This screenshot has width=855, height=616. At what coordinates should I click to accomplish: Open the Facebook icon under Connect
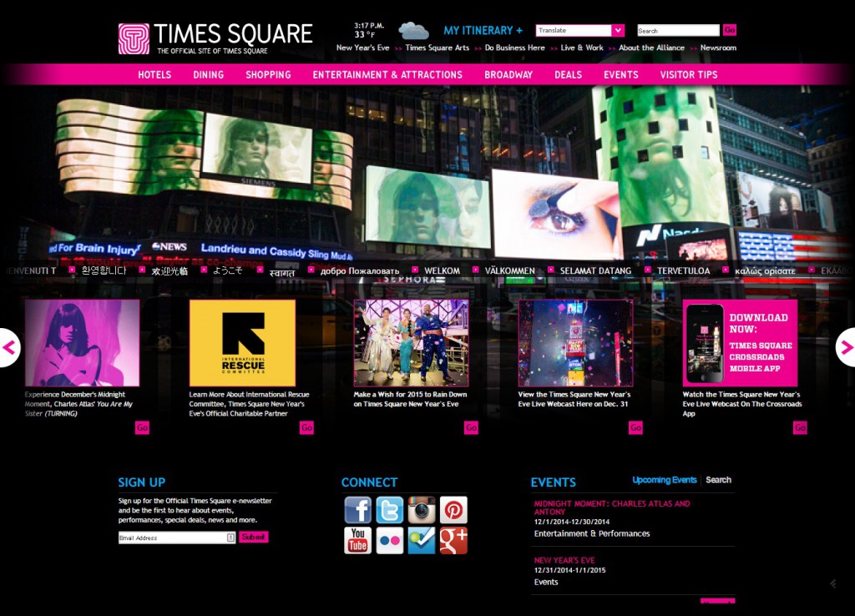(357, 510)
